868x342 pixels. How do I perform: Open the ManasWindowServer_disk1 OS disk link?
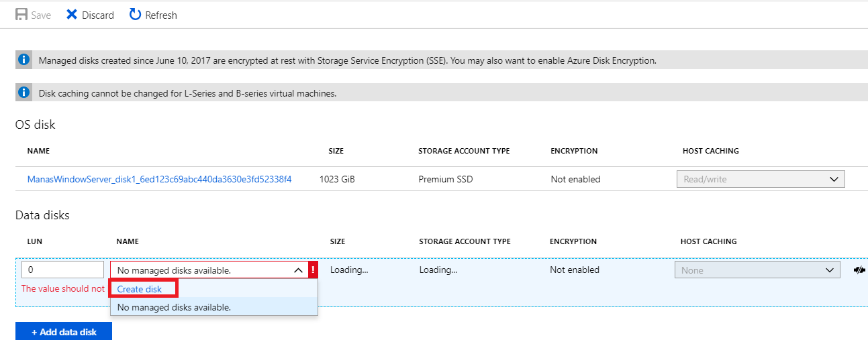click(159, 179)
